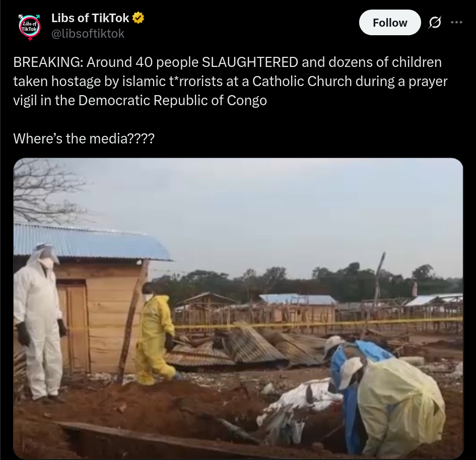Open the Libs of TikTok profile avatar
Screen dimensions: 476x460
(x=30, y=27)
